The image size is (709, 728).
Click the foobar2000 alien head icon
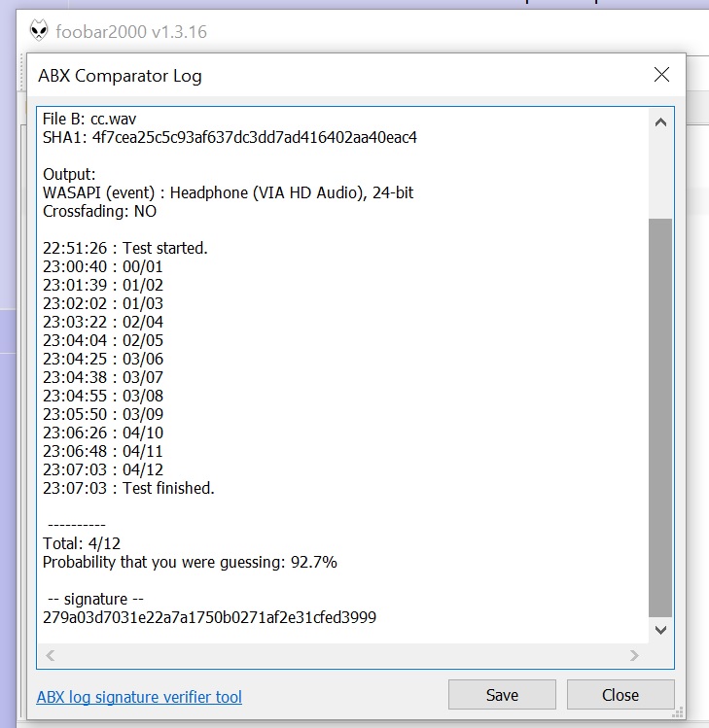coord(39,31)
